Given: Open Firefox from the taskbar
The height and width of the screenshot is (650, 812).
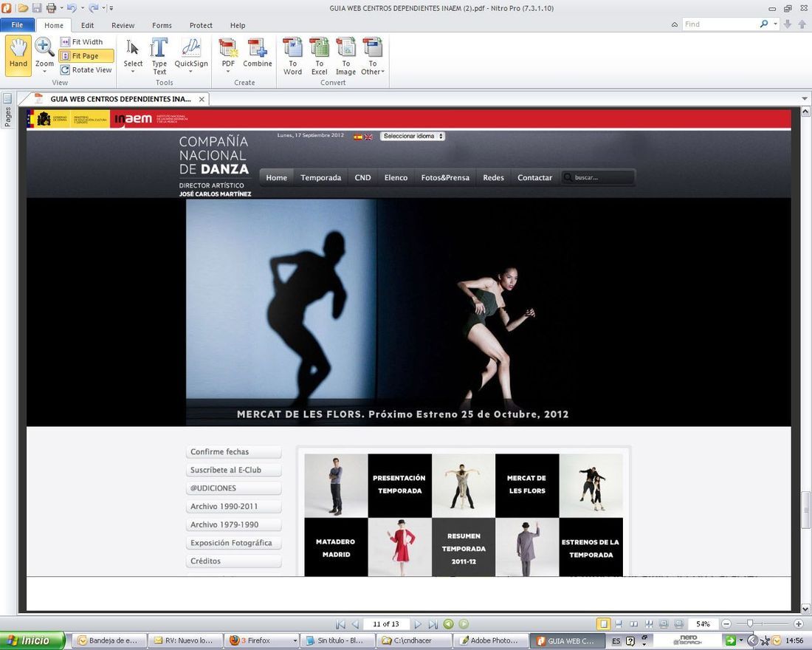Looking at the screenshot, I should click(x=263, y=640).
